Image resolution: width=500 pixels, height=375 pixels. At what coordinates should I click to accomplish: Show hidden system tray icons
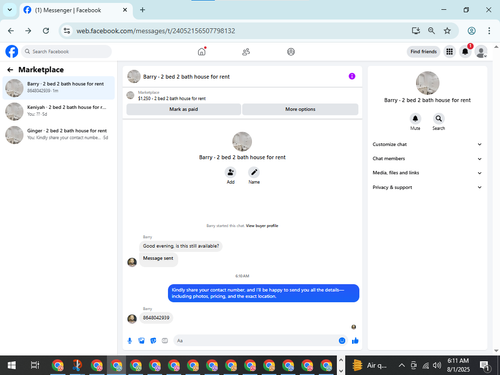(402, 365)
